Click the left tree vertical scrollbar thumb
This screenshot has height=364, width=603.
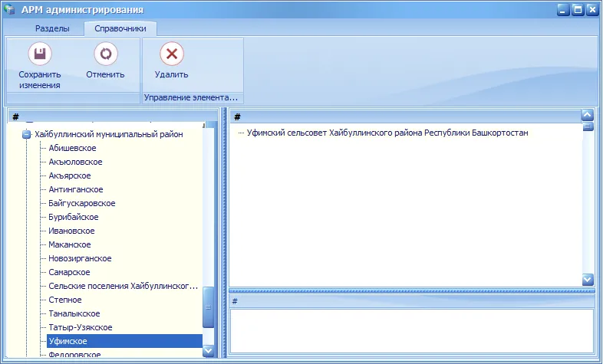click(x=208, y=307)
